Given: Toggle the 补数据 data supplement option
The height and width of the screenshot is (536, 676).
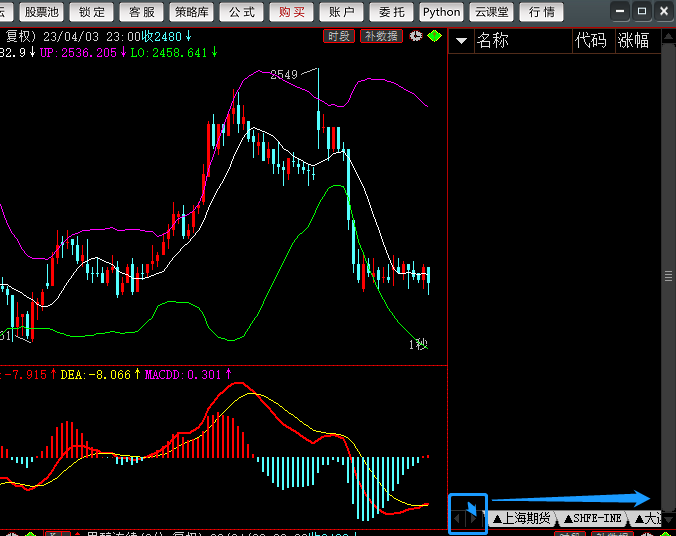Looking at the screenshot, I should point(381,36).
